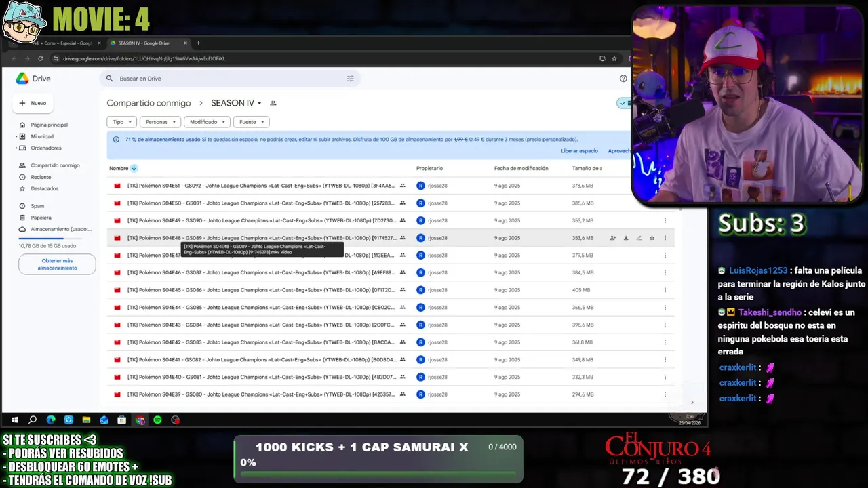Bookmark this page with the star icon
The image size is (868, 488).
614,58
